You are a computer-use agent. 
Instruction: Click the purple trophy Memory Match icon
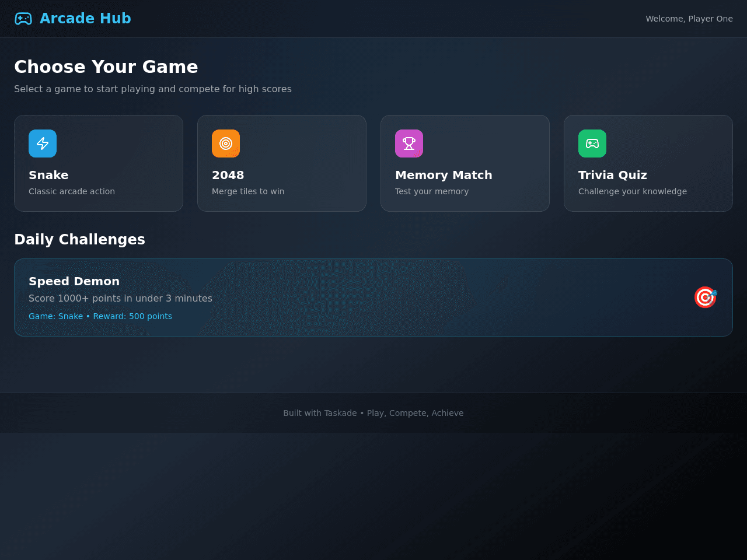pos(409,143)
